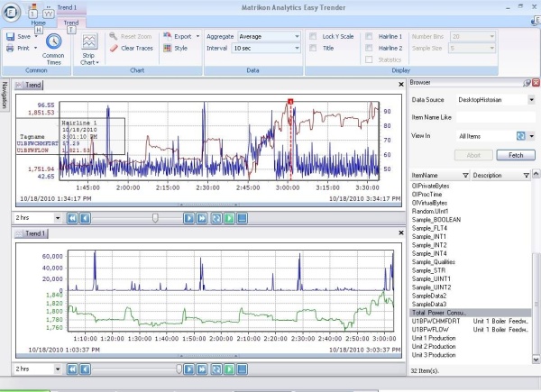This screenshot has height=392, width=541.
Task: Open the Number Bins dropdown
Action: (x=492, y=37)
